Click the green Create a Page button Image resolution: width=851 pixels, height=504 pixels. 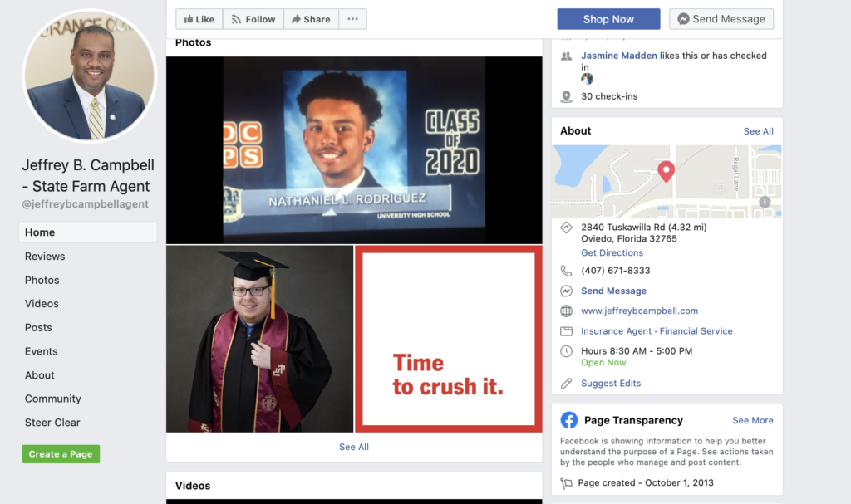(61, 454)
